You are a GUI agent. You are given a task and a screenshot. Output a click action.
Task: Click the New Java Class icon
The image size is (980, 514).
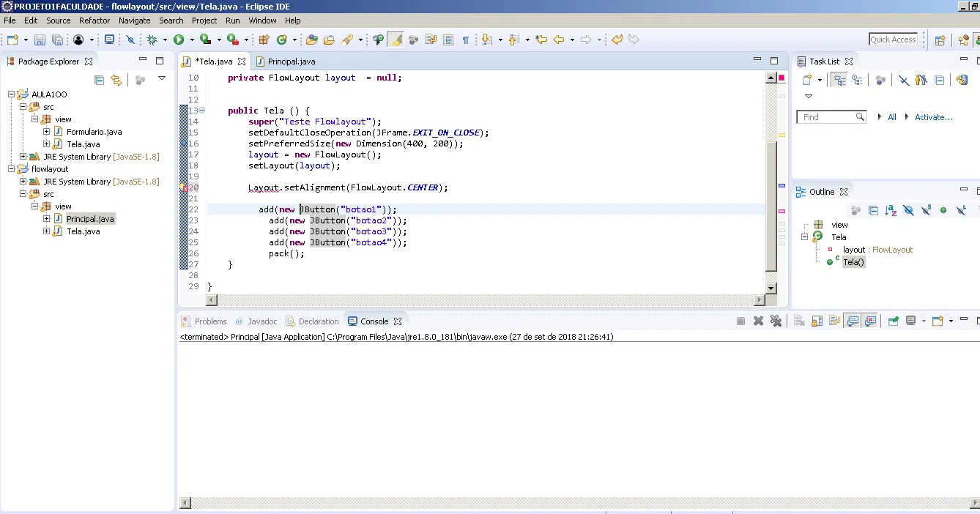click(281, 40)
